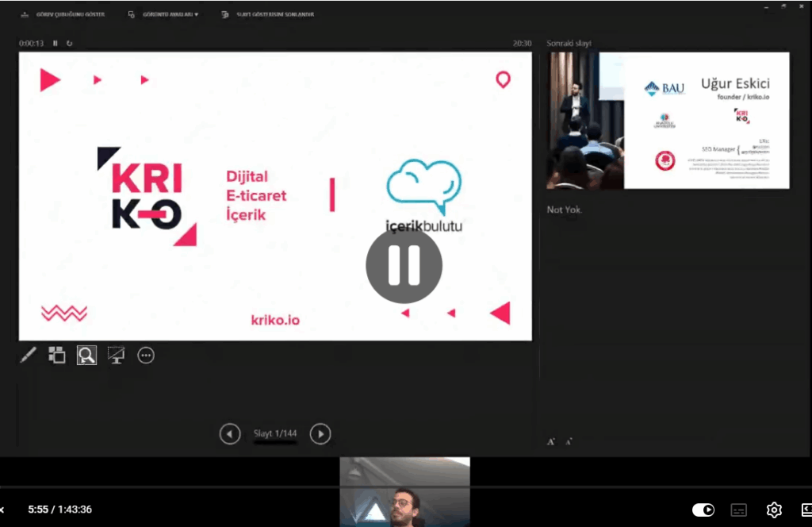Viewport: 812px width, 527px height.
Task: Open GÖRÜNTÜ AYARLARI dropdown menu
Action: coord(163,14)
